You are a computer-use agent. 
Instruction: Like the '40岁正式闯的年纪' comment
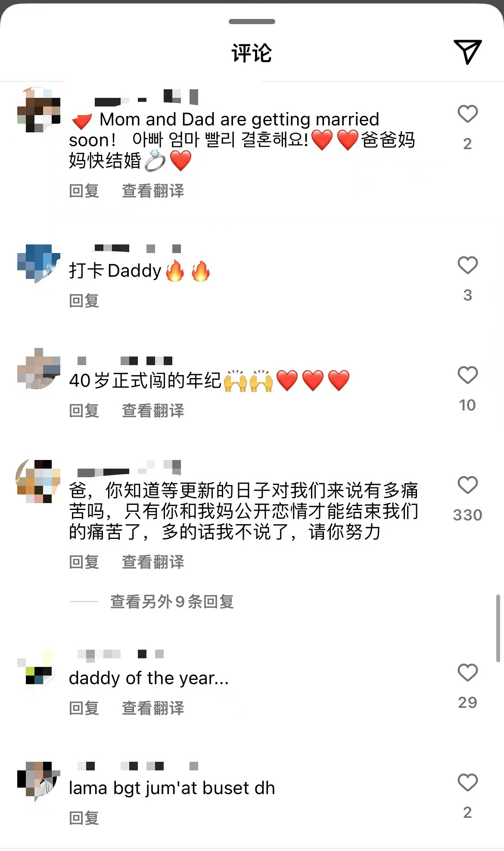coord(467,375)
